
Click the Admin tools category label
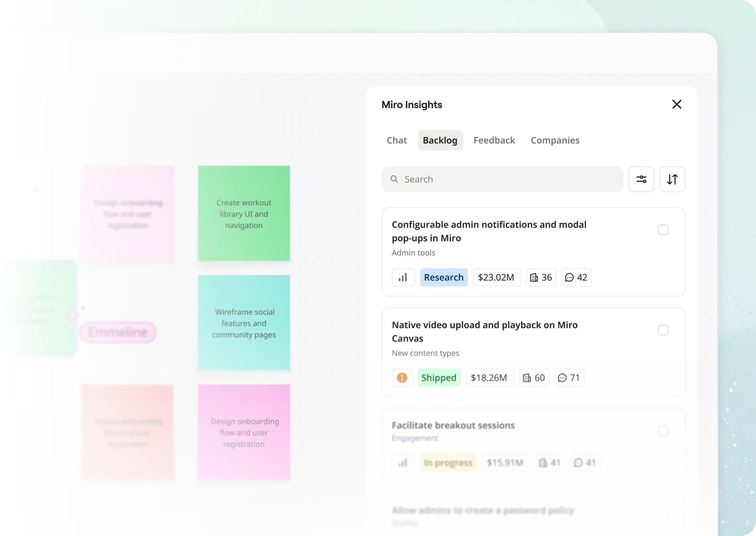[x=413, y=253]
